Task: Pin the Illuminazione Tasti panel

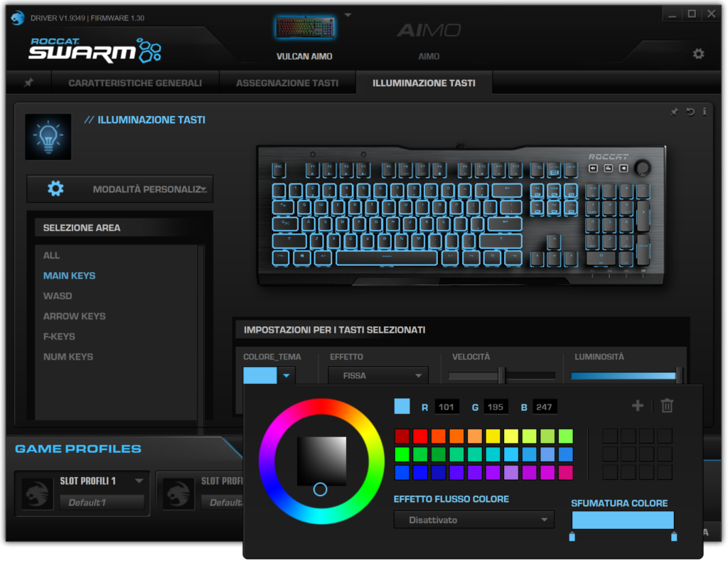Action: coord(674,112)
